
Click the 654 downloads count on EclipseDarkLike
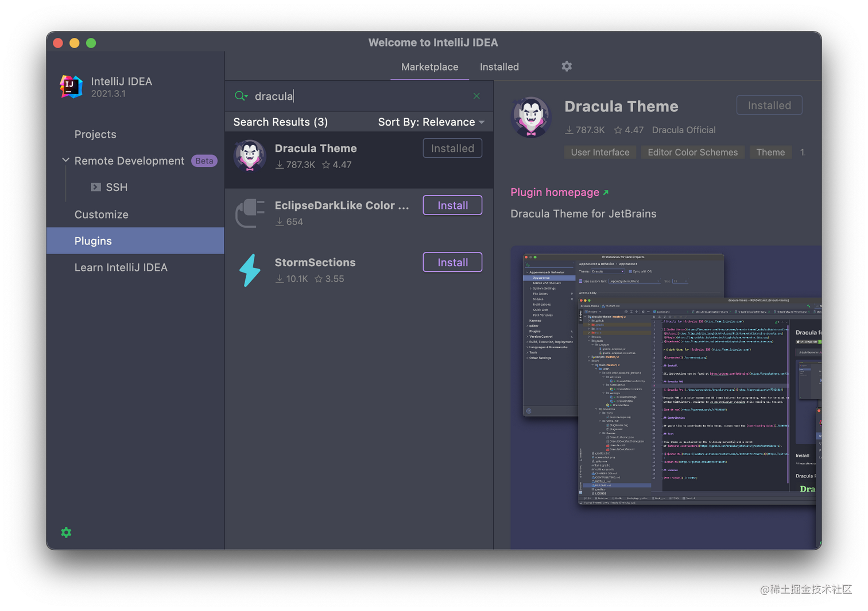pyautogui.click(x=294, y=221)
